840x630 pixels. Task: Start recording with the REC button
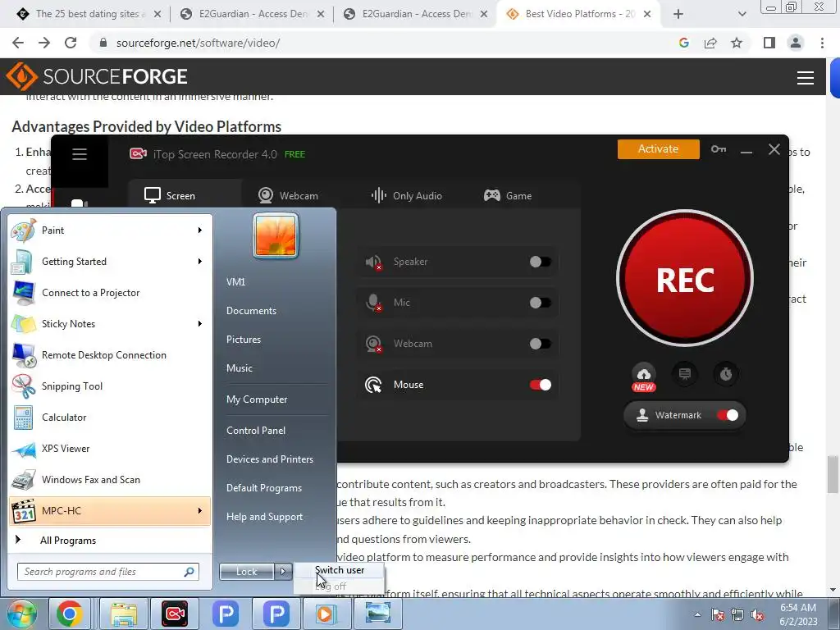click(x=685, y=279)
